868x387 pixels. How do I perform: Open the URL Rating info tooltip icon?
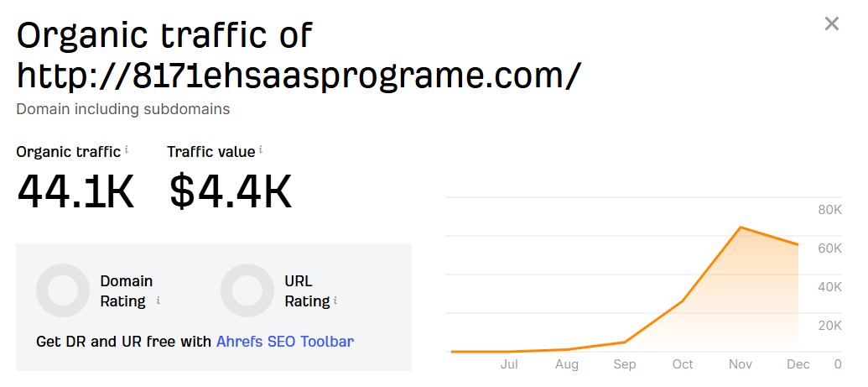(335, 301)
